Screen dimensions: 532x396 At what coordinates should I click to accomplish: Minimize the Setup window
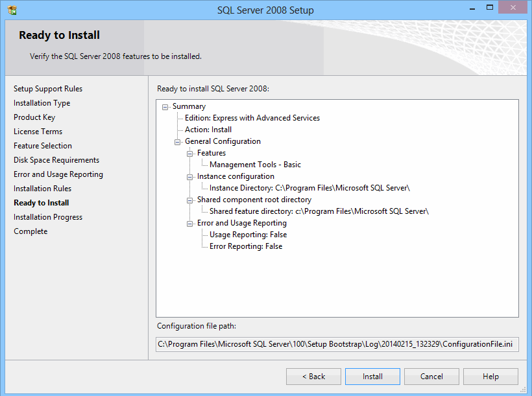click(x=472, y=8)
